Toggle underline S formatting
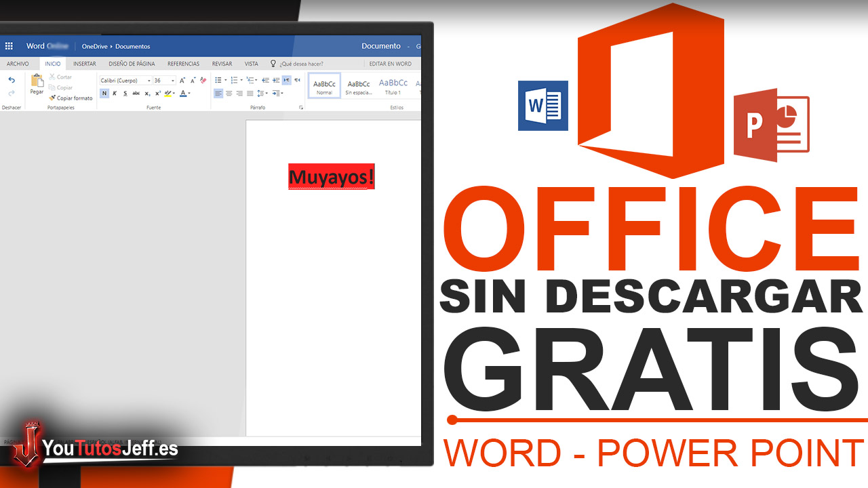Viewport: 868px width, 488px height. tap(125, 94)
